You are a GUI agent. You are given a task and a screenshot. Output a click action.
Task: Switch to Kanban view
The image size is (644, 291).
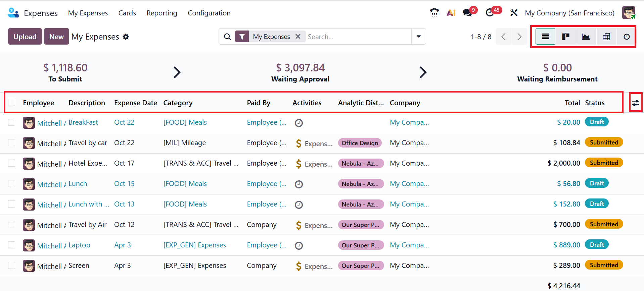click(566, 37)
